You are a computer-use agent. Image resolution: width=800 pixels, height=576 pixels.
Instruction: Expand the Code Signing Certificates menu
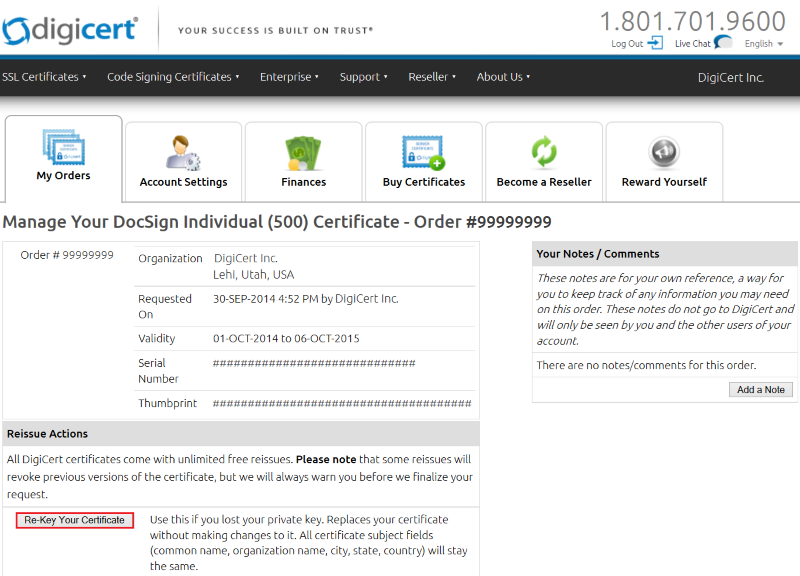click(173, 77)
